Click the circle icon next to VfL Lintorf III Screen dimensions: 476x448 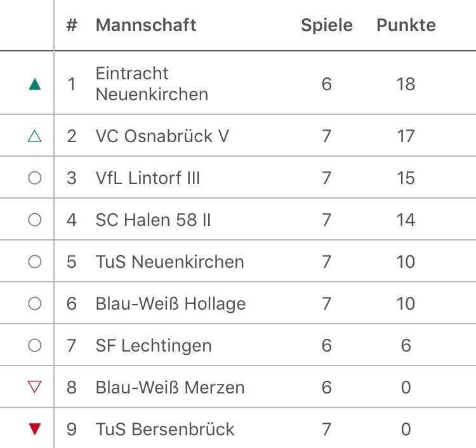[x=35, y=178]
